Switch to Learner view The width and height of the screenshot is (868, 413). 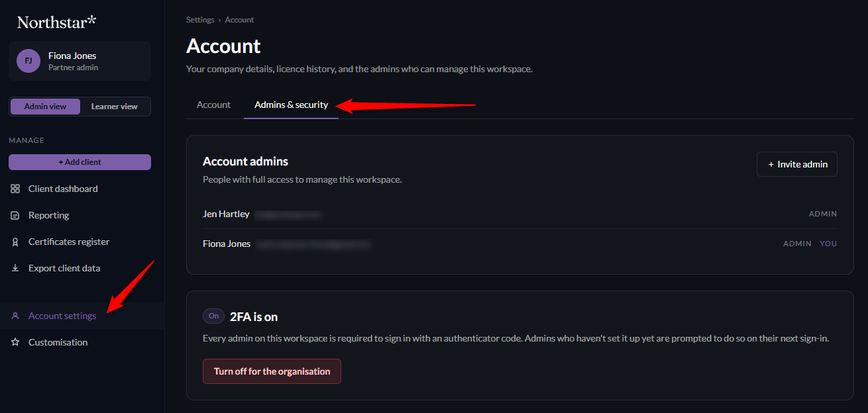pos(115,107)
